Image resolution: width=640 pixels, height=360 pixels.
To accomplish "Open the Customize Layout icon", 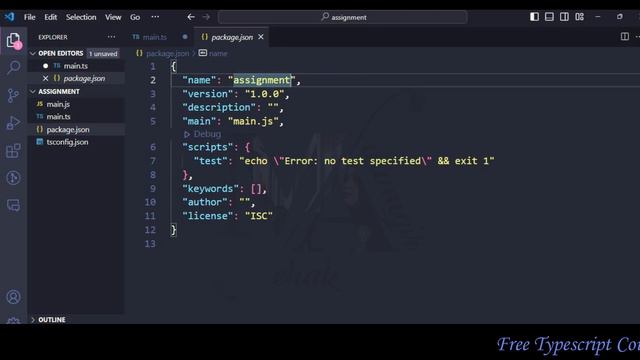I will [x=580, y=17].
